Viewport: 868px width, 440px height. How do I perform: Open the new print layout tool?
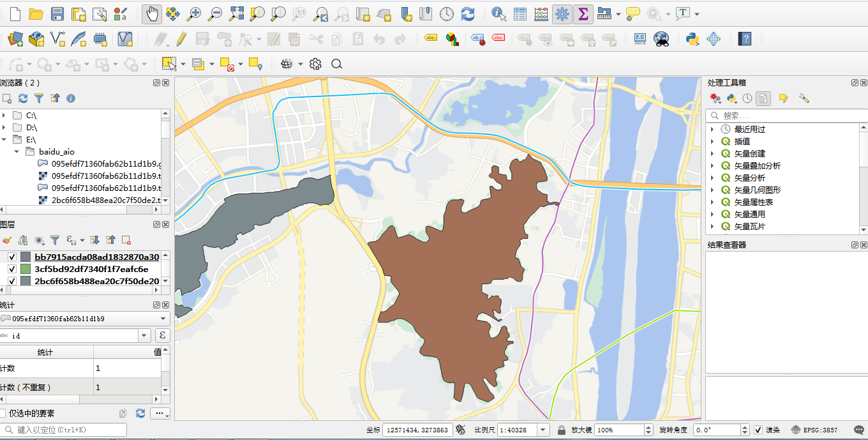[79, 13]
